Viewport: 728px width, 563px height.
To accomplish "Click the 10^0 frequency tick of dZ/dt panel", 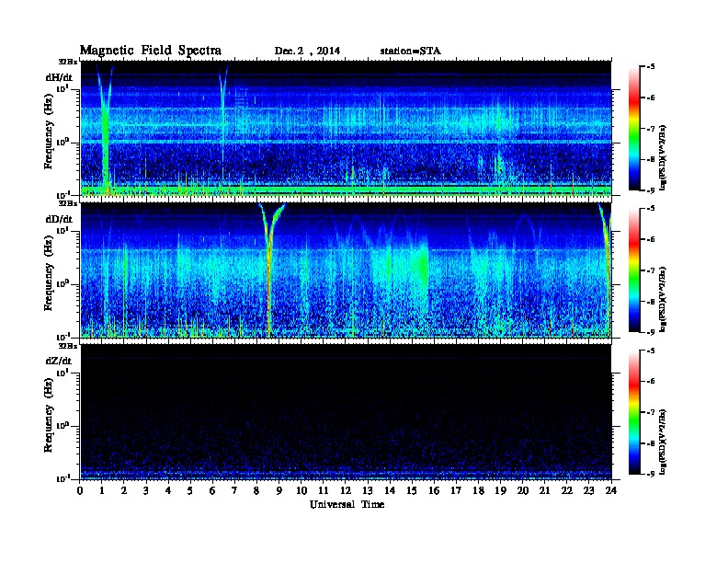I will click(x=63, y=425).
